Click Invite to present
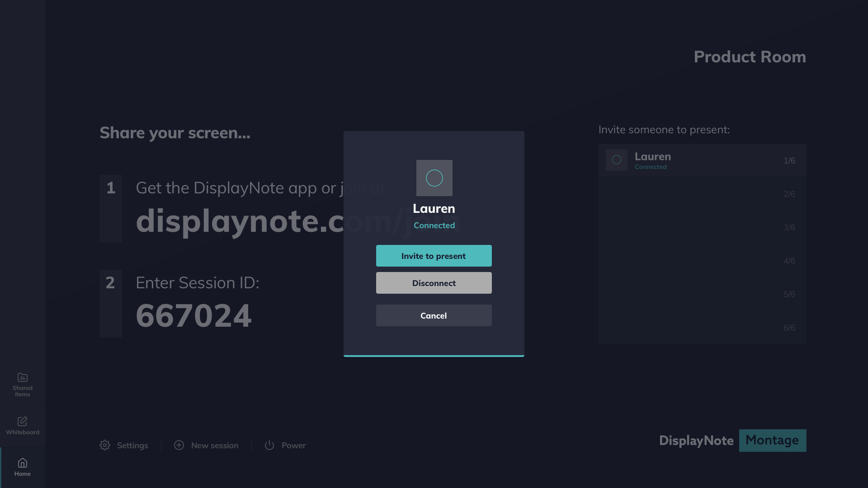This screenshot has width=868, height=488. [x=434, y=256]
